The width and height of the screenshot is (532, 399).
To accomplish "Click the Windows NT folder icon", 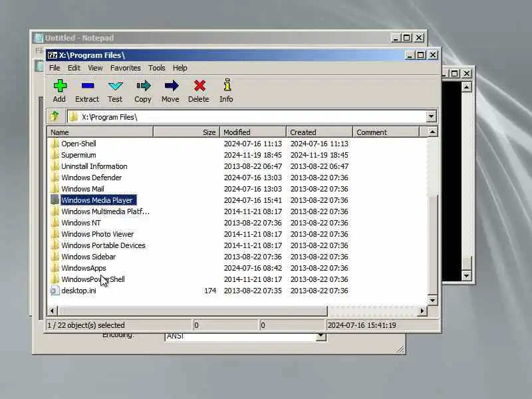I will coord(55,223).
